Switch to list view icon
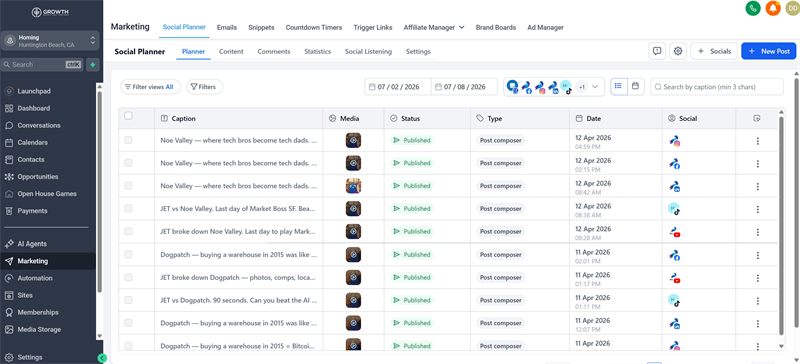This screenshot has height=364, width=800. 618,86
